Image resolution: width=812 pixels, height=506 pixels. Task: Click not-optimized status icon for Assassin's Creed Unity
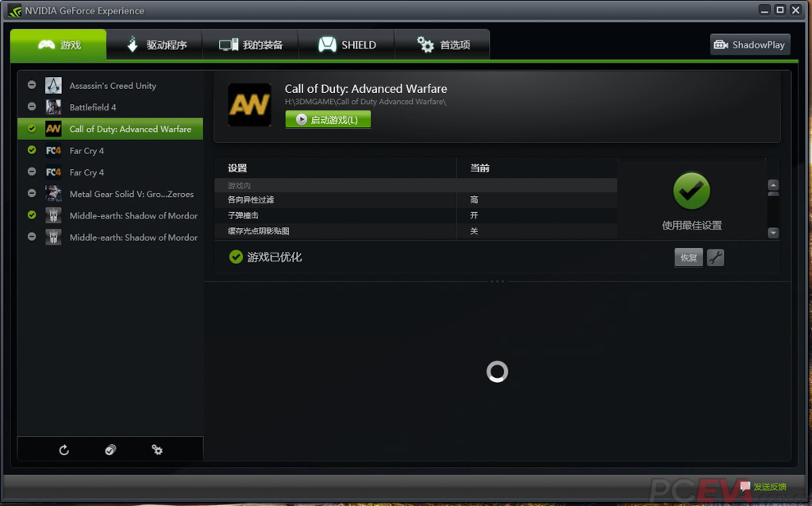coord(32,84)
